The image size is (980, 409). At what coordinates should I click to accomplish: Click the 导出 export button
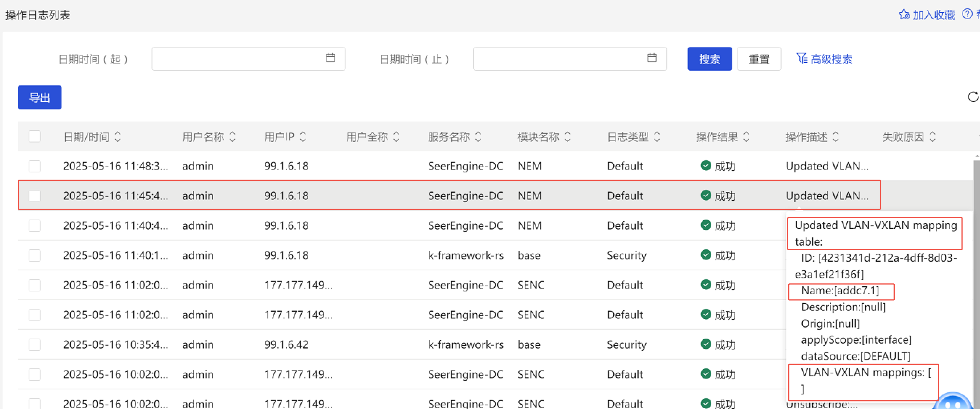40,97
